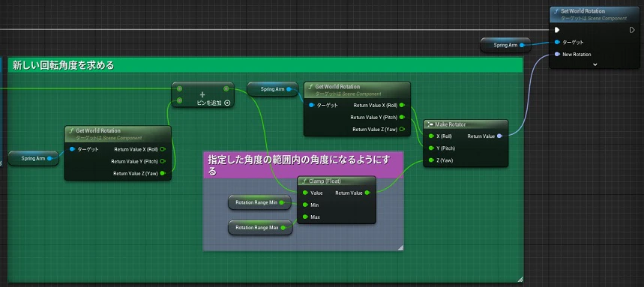Image resolution: width=644 pixels, height=287 pixels.
Task: Click the wired Return Value Z (Yaw) output pin
Action: click(x=163, y=173)
